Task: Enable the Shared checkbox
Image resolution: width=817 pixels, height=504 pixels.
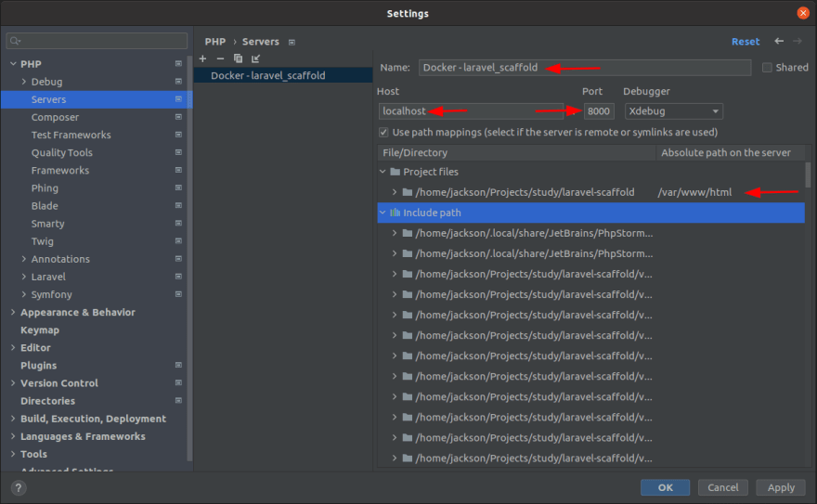Action: tap(767, 68)
